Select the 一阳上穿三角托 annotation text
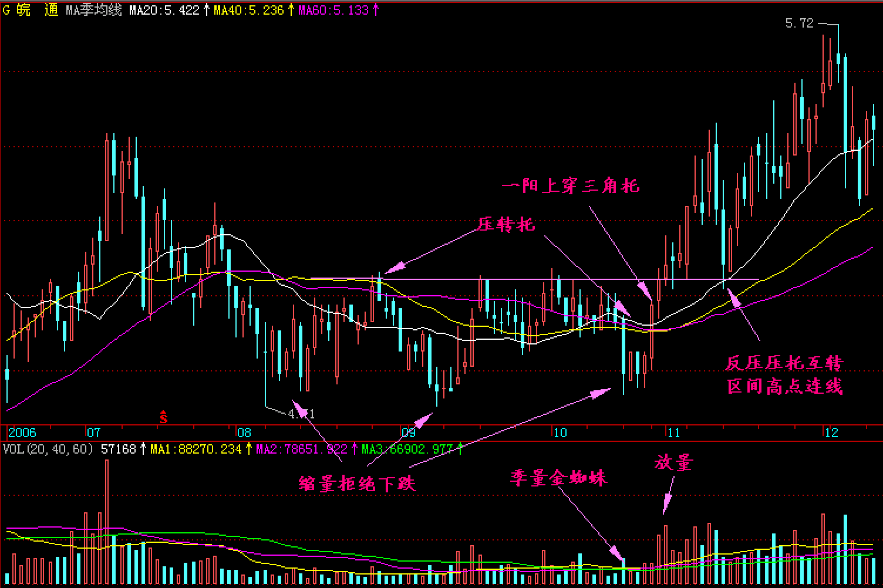This screenshot has height=588, width=883. [x=570, y=186]
